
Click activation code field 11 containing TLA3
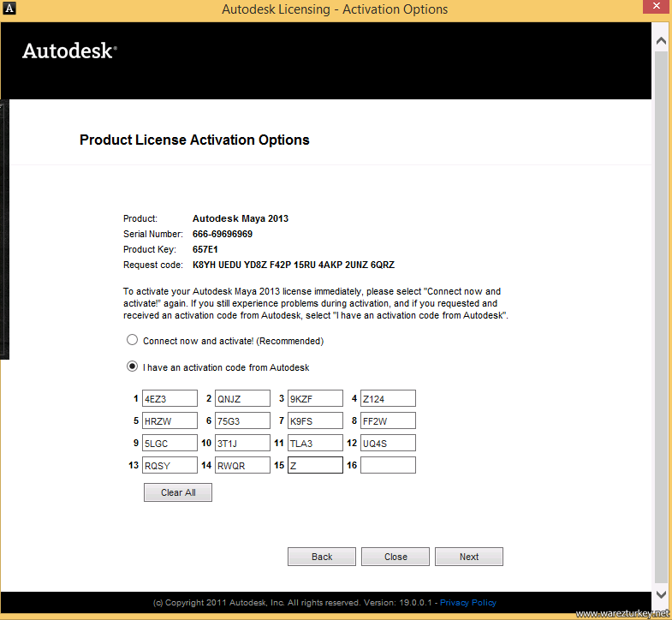315,443
